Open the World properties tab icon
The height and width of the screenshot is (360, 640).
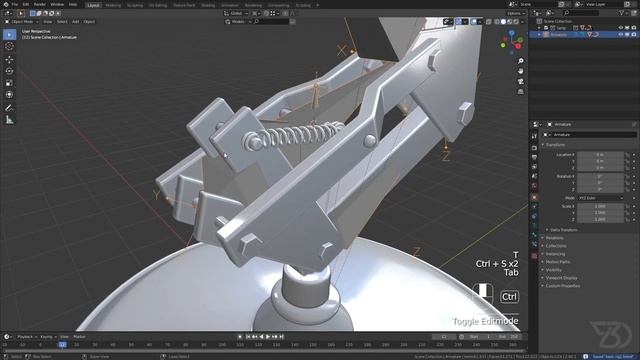pos(534,186)
